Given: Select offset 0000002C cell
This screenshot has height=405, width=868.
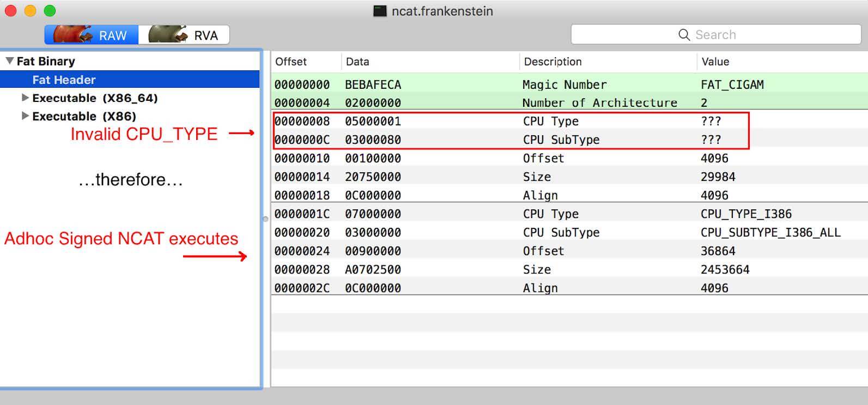Looking at the screenshot, I should coord(302,288).
